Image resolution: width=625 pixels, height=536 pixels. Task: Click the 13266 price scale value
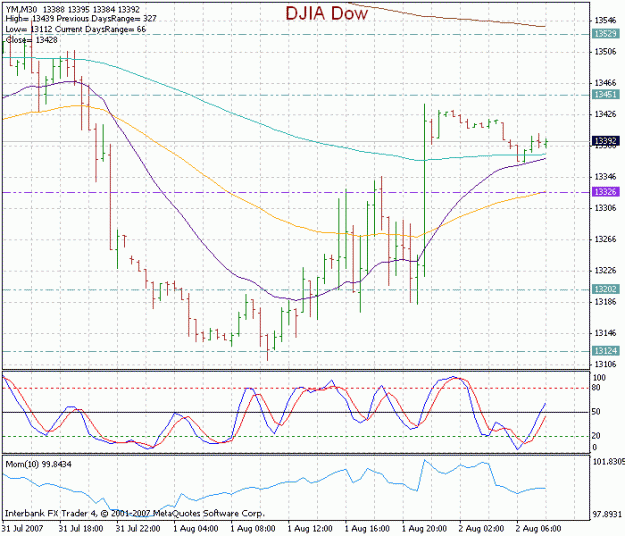tap(605, 239)
